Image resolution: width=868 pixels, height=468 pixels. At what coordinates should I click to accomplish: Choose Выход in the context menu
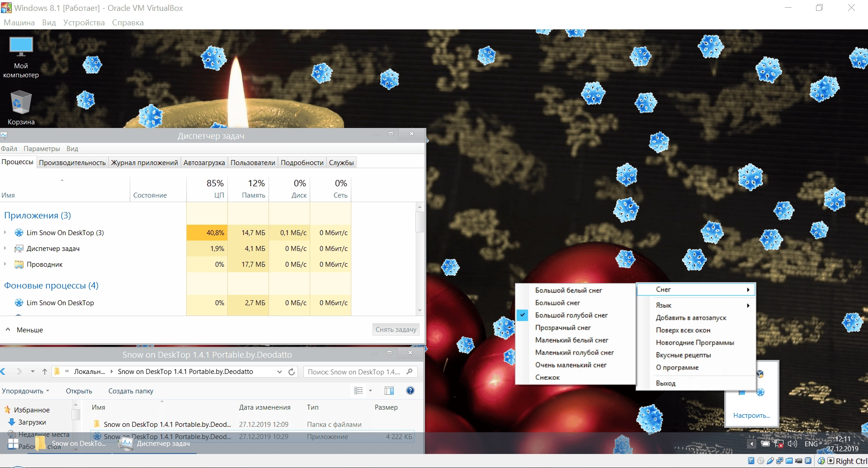[696, 383]
